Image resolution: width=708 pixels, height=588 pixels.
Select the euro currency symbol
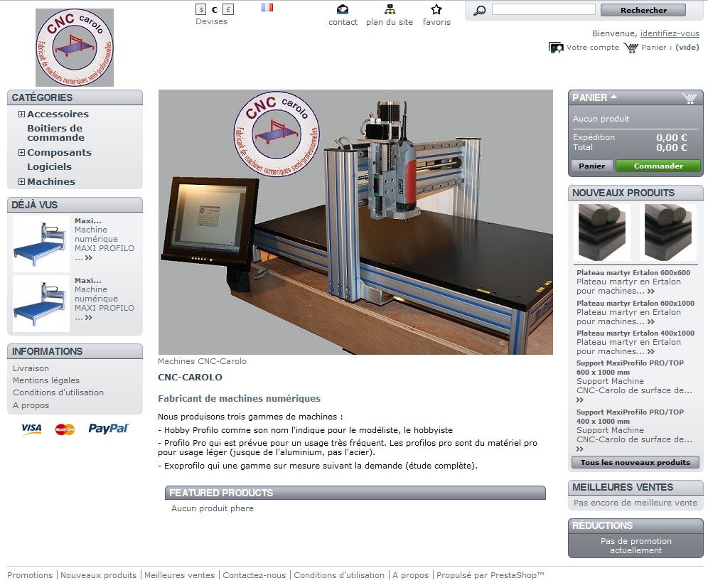pos(213,9)
